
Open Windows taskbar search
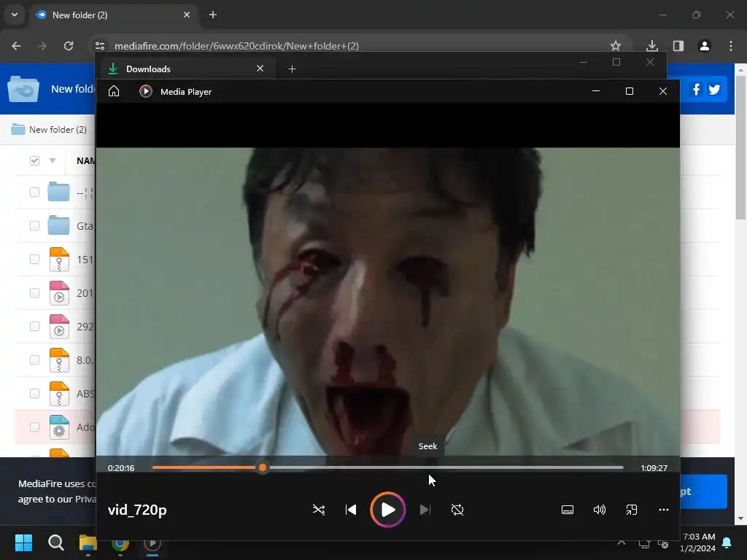[55, 542]
